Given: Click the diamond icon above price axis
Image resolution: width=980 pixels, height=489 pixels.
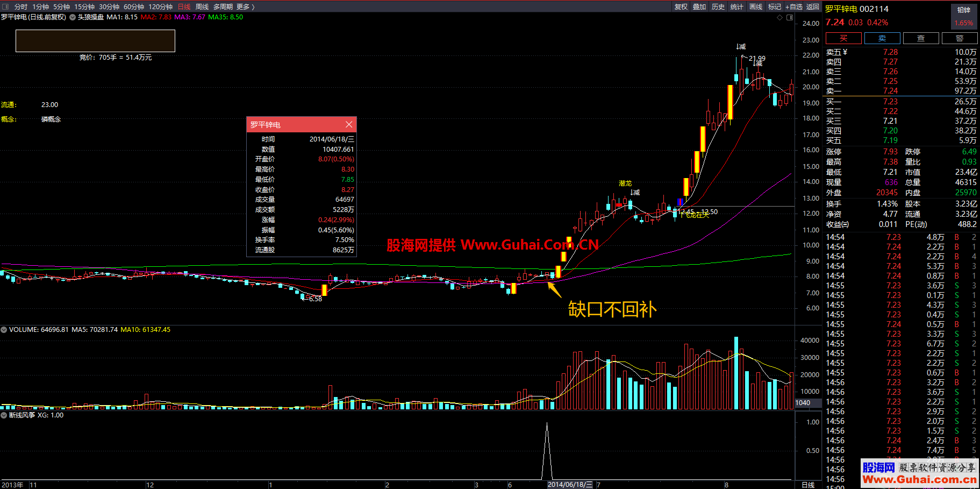Looking at the screenshot, I should click(779, 17).
